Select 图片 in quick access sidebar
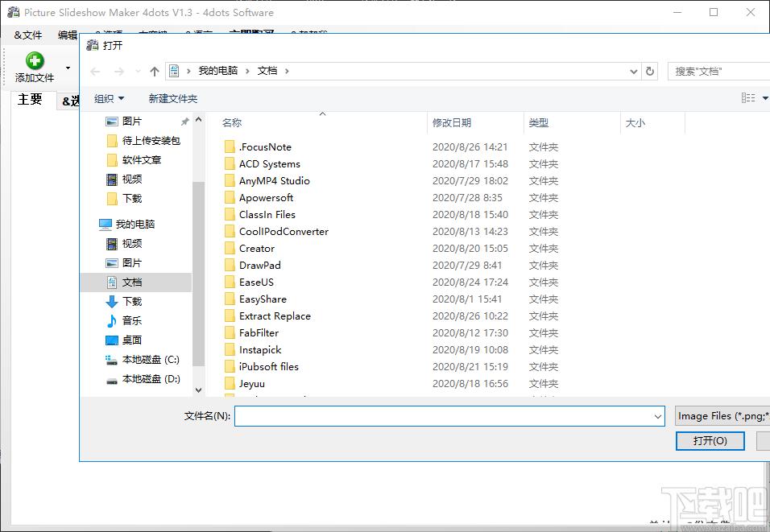The width and height of the screenshot is (770, 532). pyautogui.click(x=131, y=122)
